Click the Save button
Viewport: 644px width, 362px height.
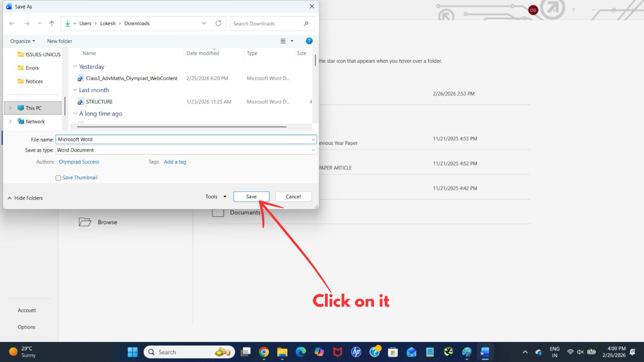tap(251, 196)
